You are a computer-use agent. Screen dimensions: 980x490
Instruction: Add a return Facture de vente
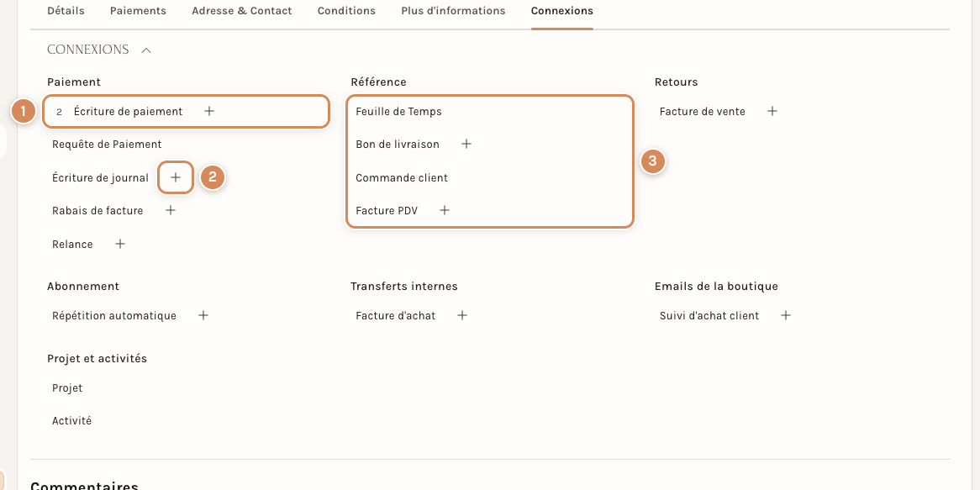click(x=772, y=111)
